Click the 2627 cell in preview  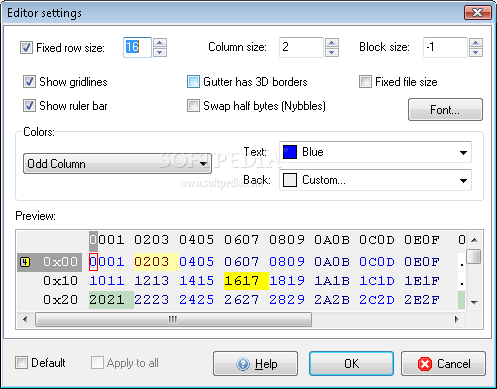(241, 300)
